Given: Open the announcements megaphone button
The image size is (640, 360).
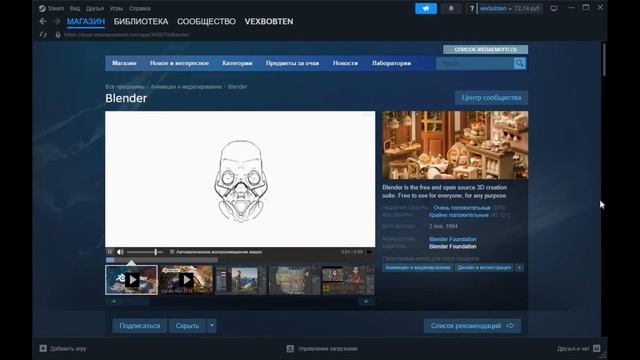Looking at the screenshot, I should 426,9.
